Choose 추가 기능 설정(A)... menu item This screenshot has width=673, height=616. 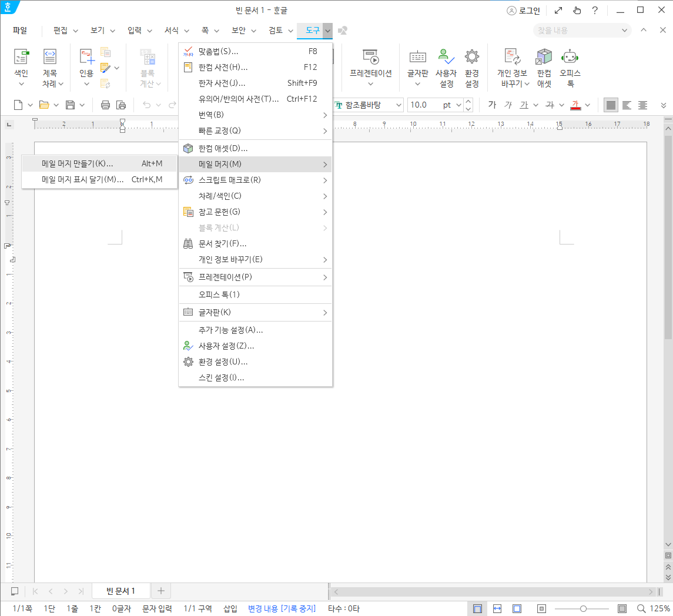click(x=255, y=330)
